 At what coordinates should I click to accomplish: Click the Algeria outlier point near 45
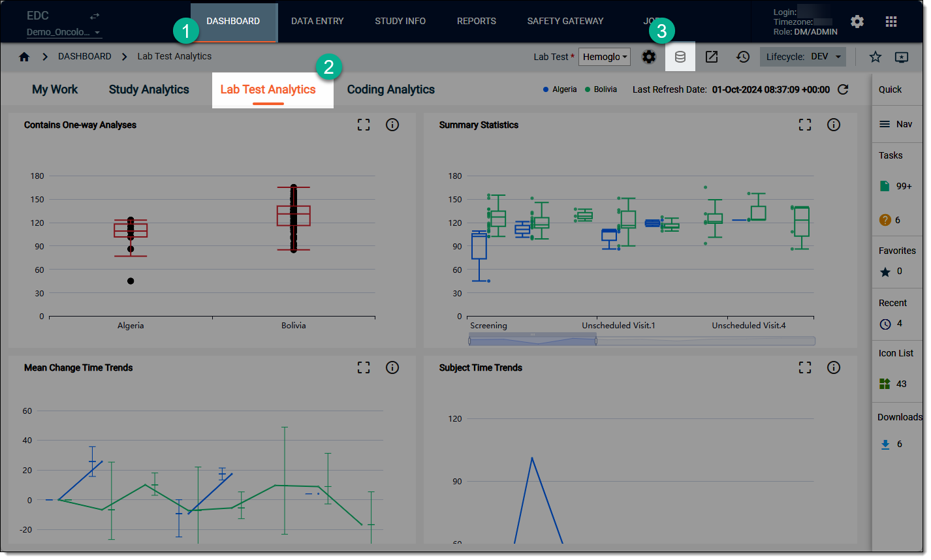click(x=131, y=281)
